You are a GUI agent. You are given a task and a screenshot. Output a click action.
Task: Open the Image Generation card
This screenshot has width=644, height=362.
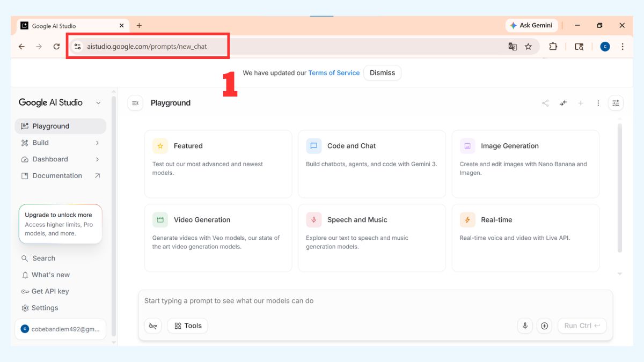[x=525, y=164]
